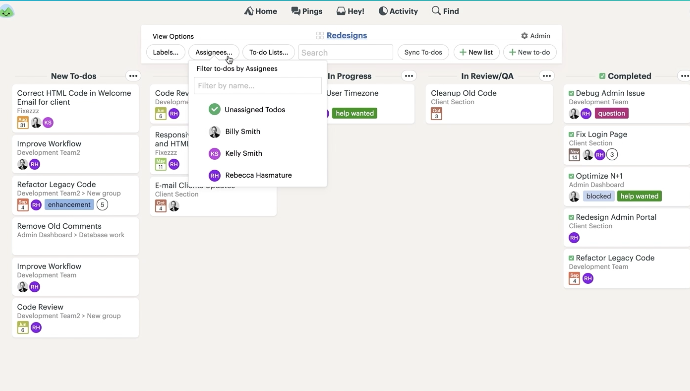This screenshot has height=391, width=690.
Task: Toggle Optimize N+1 completed checkbox
Action: (x=571, y=176)
